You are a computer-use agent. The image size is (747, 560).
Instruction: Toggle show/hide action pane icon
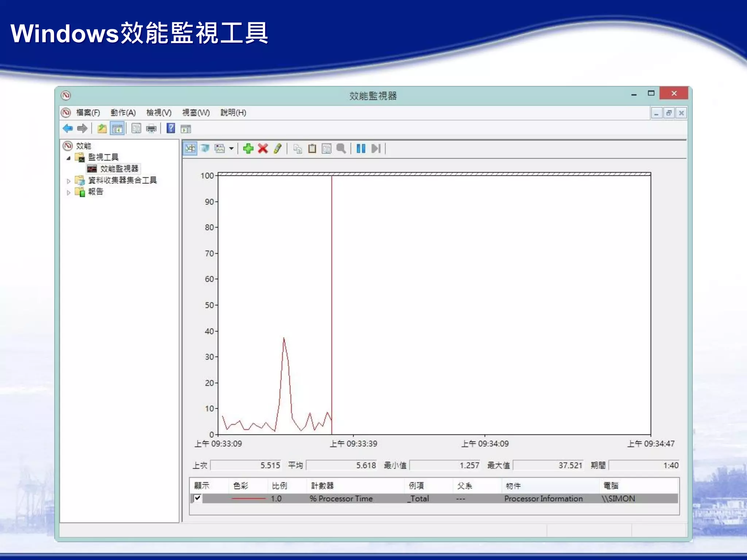pos(186,129)
